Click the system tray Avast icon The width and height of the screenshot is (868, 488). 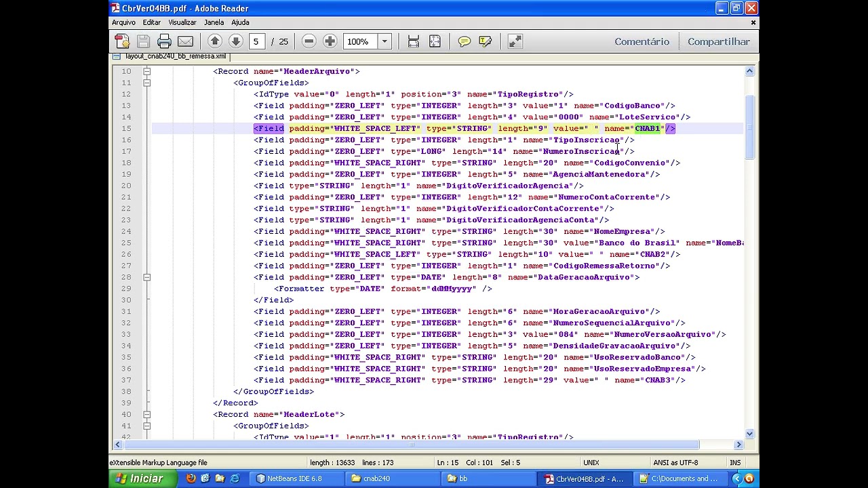click(x=749, y=479)
